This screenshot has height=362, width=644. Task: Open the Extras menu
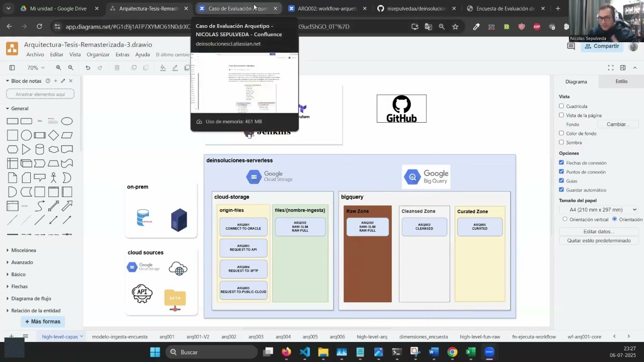click(122, 54)
